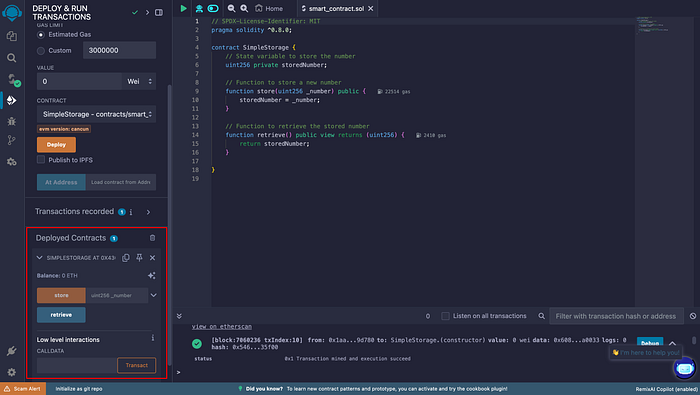Open the Debugger bug sidebar icon

point(12,121)
